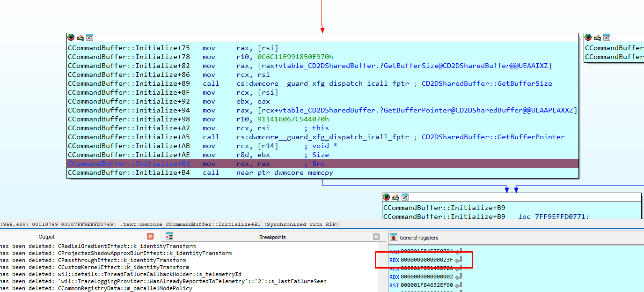
Task: Group nodes icon on the right-edge graph block
Action: [607, 37]
